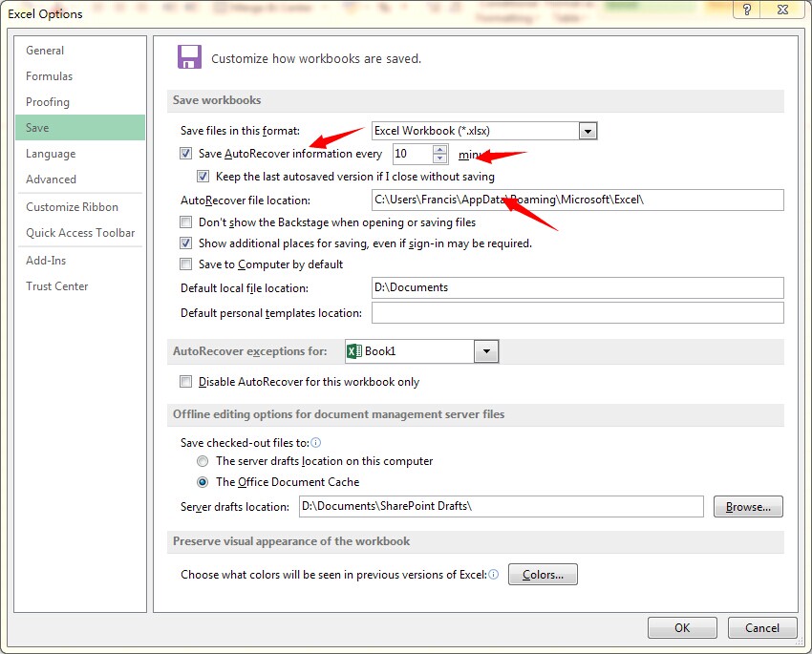Close the Excel Options dialog
Screen dimensions: 812x654
coord(783,10)
